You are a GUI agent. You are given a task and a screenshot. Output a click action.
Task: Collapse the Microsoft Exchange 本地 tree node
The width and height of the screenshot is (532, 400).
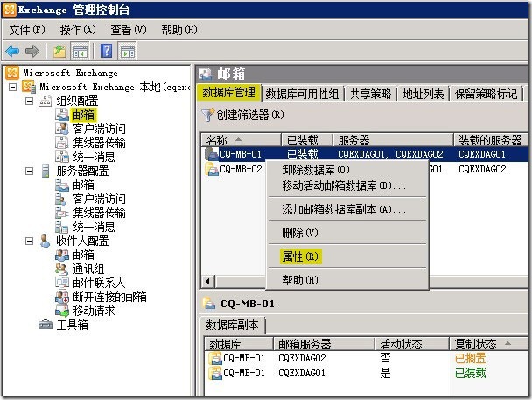[x=12, y=87]
